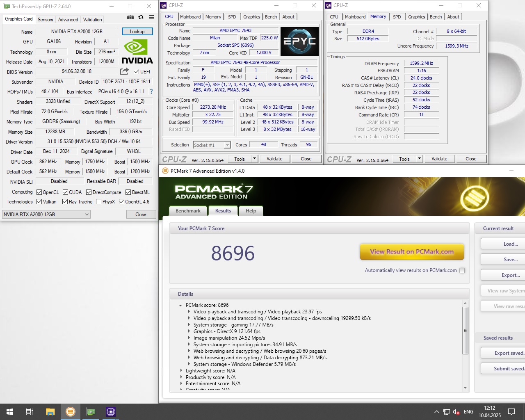Toggle the DirectCompute checkbox
525x420 pixels.
[89, 192]
